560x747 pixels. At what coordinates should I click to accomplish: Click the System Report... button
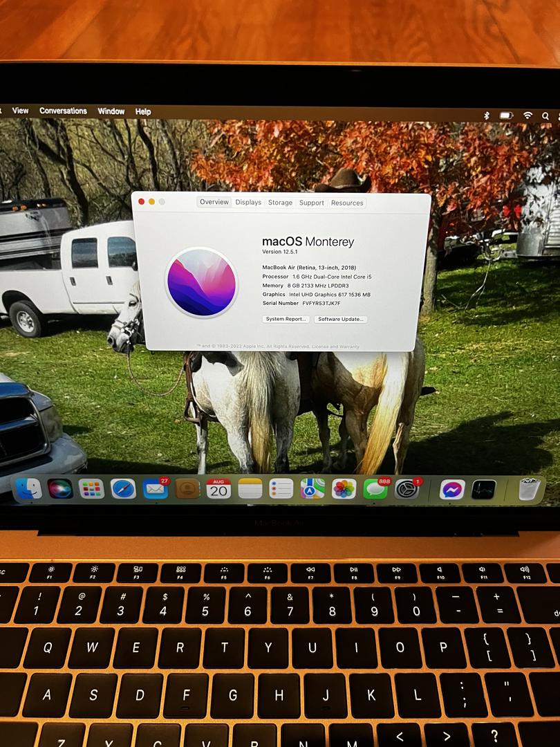286,319
